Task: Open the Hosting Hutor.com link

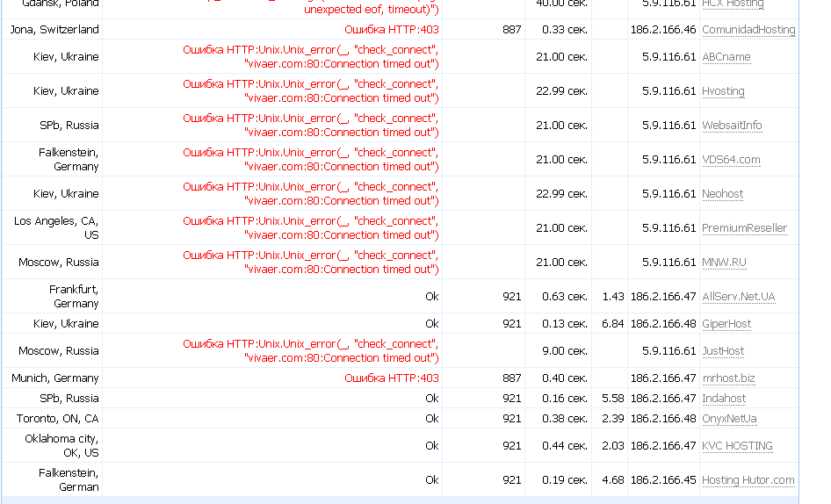Action: (x=748, y=480)
